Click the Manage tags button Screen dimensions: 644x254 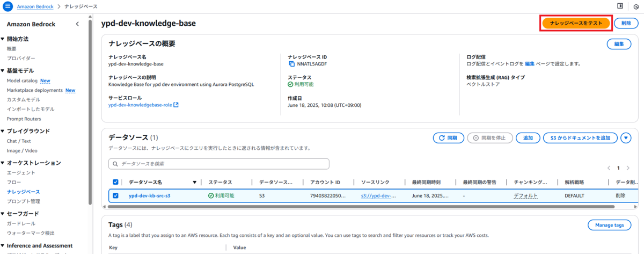coord(609,225)
